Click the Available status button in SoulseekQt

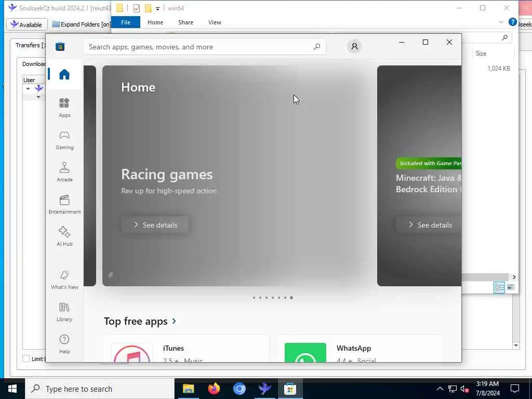click(26, 24)
